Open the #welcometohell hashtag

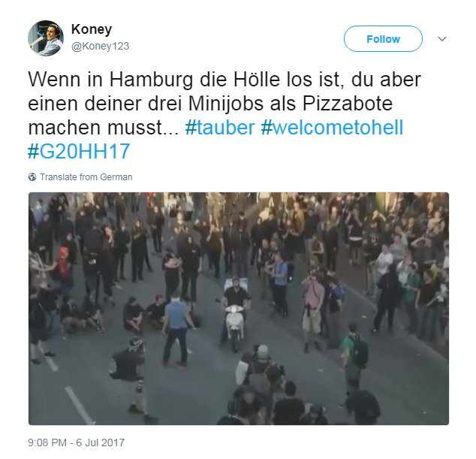(332, 127)
